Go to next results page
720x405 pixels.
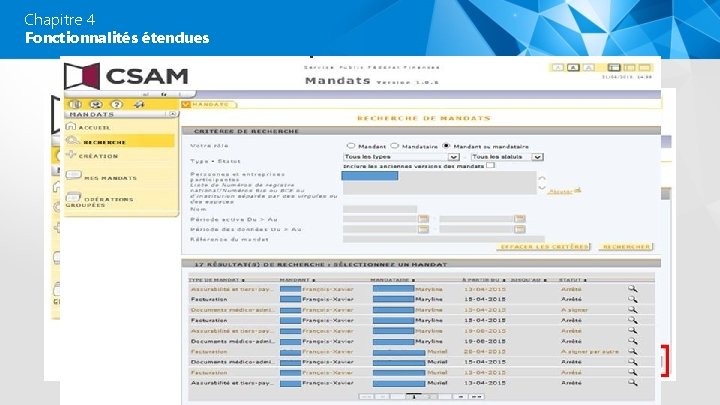point(460,396)
